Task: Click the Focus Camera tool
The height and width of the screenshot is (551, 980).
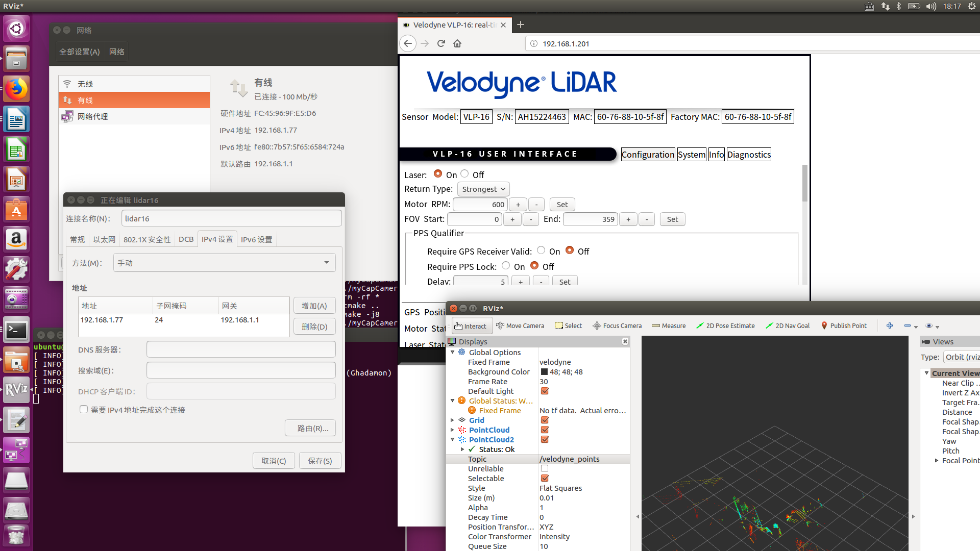Action: click(617, 325)
